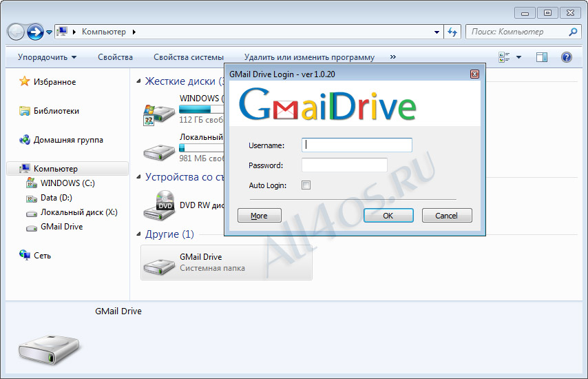The height and width of the screenshot is (379, 588).
Task: Click Свойства системы in toolbar
Action: click(x=189, y=57)
